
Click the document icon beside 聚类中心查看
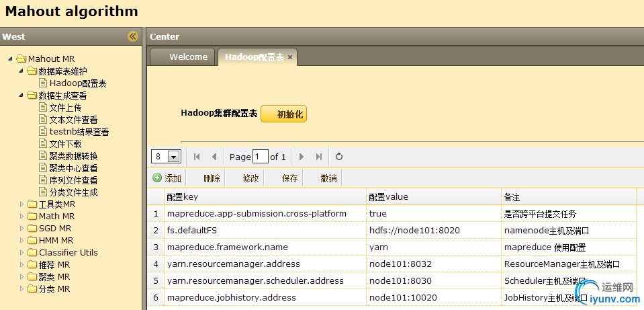coord(43,167)
